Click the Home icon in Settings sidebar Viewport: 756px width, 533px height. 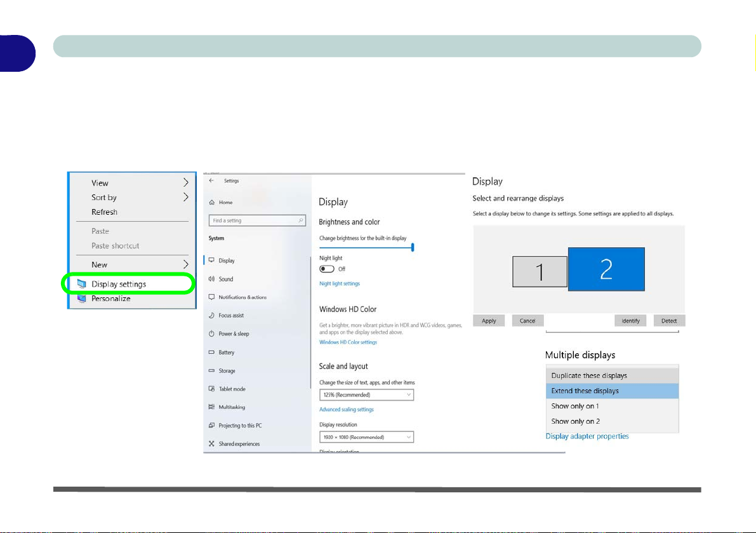(211, 202)
